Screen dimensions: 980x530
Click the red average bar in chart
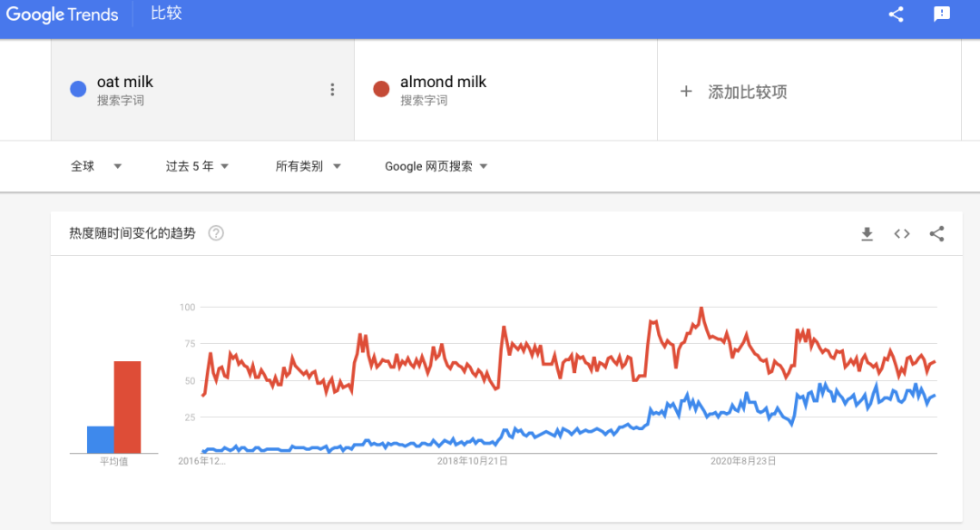[x=128, y=407]
